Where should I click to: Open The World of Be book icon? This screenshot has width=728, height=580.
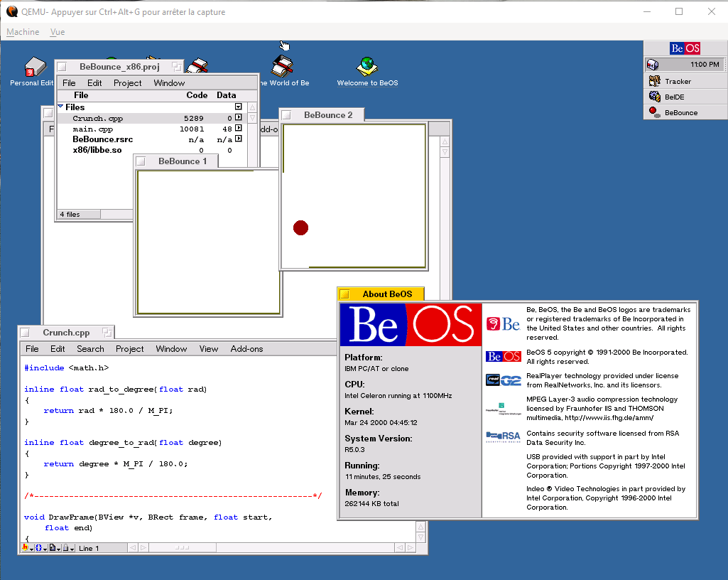point(282,66)
